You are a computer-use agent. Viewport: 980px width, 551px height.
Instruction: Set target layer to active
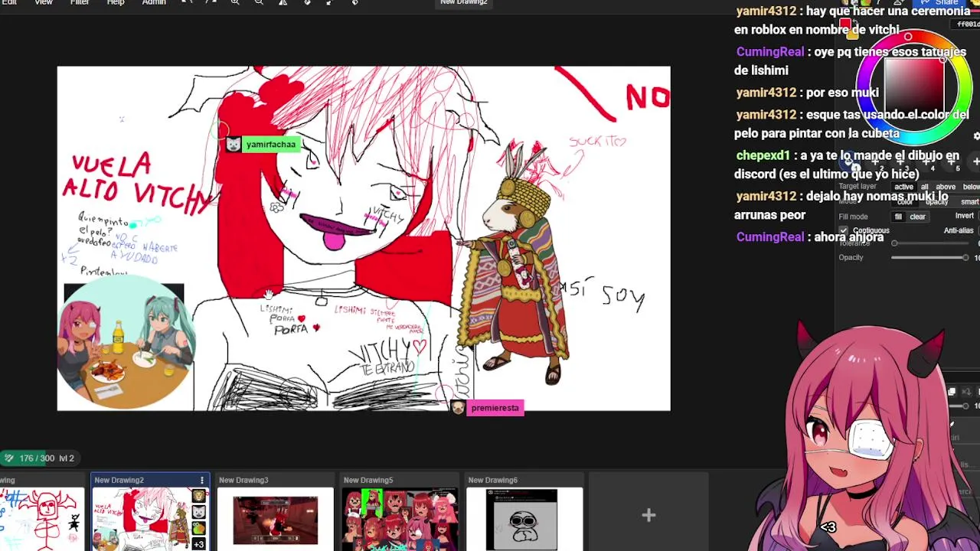click(903, 187)
